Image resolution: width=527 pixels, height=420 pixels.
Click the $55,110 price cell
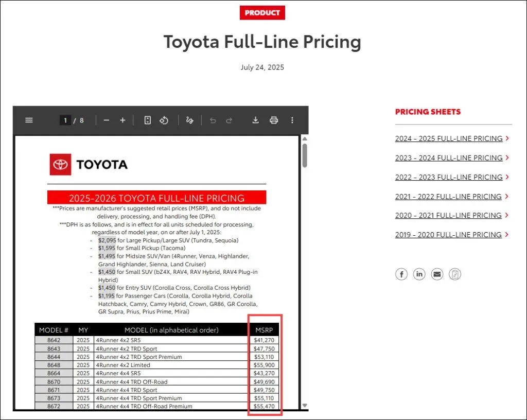pyautogui.click(x=264, y=398)
